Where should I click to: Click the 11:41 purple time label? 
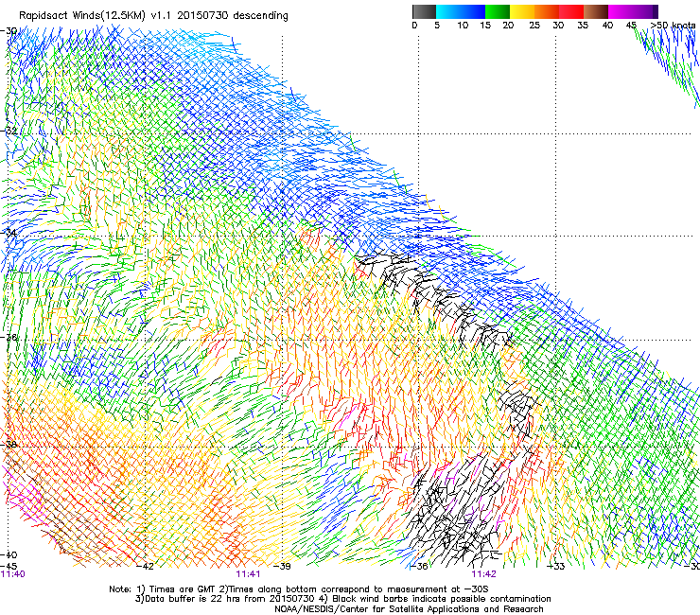pos(248,574)
